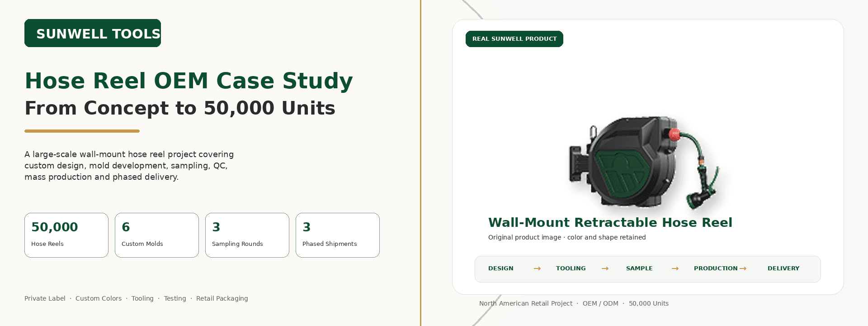Click the Hose Reel OEM Case Study heading
The height and width of the screenshot is (326, 868).
[189, 81]
